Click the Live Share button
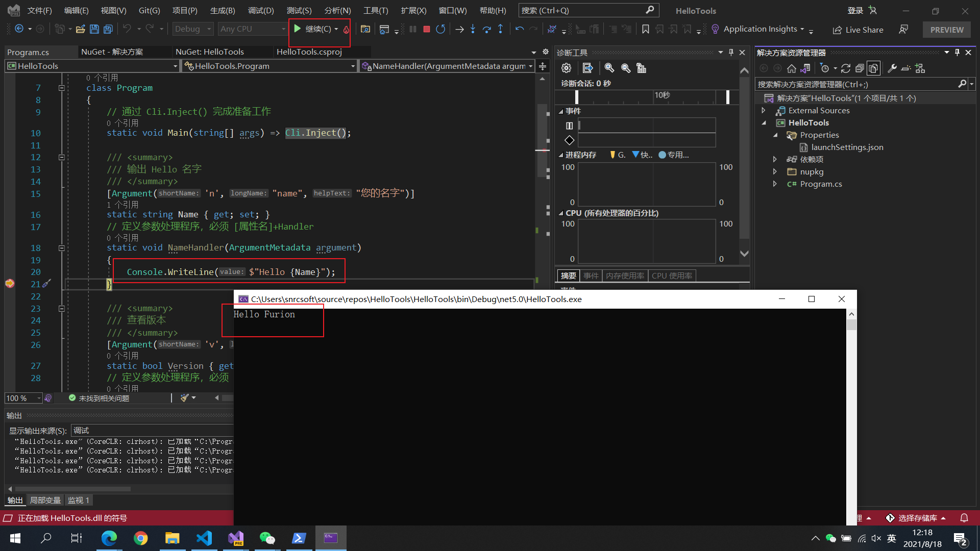This screenshot has width=980, height=551. [858, 30]
